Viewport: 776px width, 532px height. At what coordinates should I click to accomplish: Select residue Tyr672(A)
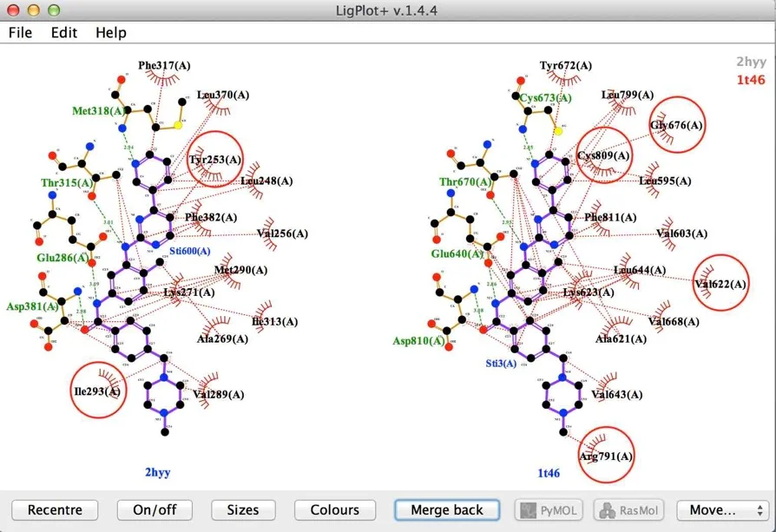(566, 65)
